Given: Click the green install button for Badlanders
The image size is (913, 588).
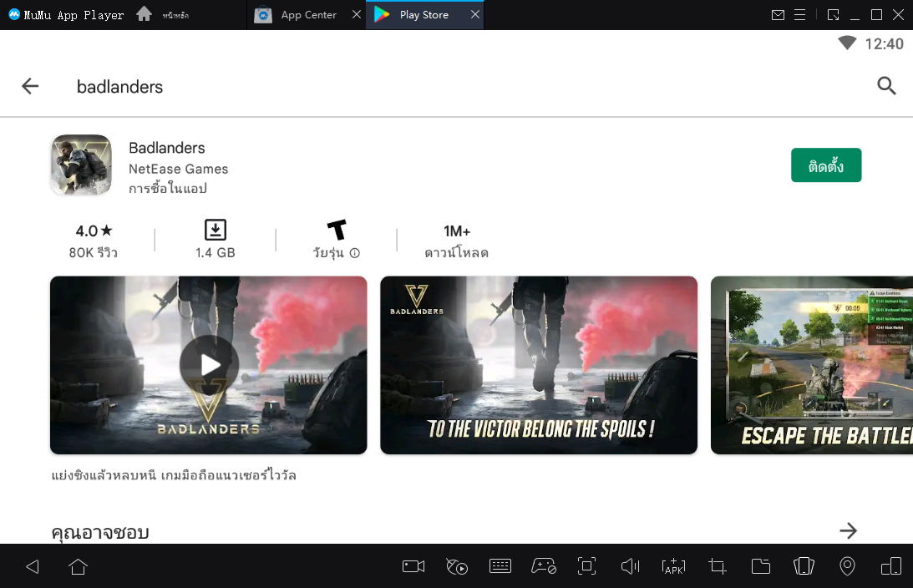Looking at the screenshot, I should click(825, 165).
